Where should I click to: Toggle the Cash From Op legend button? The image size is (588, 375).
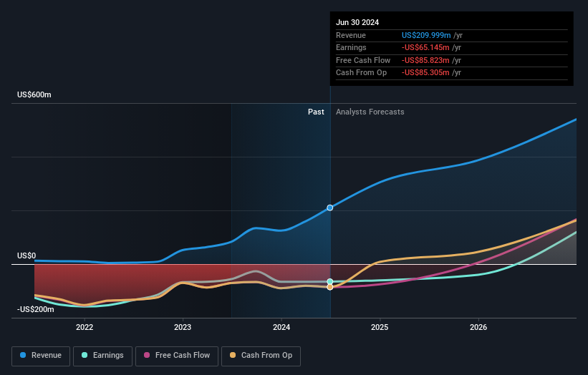(x=261, y=356)
